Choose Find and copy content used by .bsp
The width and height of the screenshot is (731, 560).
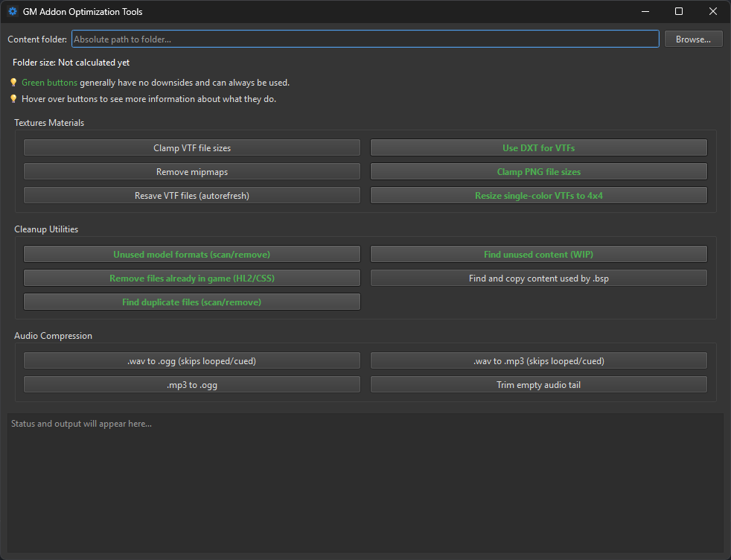coord(538,278)
